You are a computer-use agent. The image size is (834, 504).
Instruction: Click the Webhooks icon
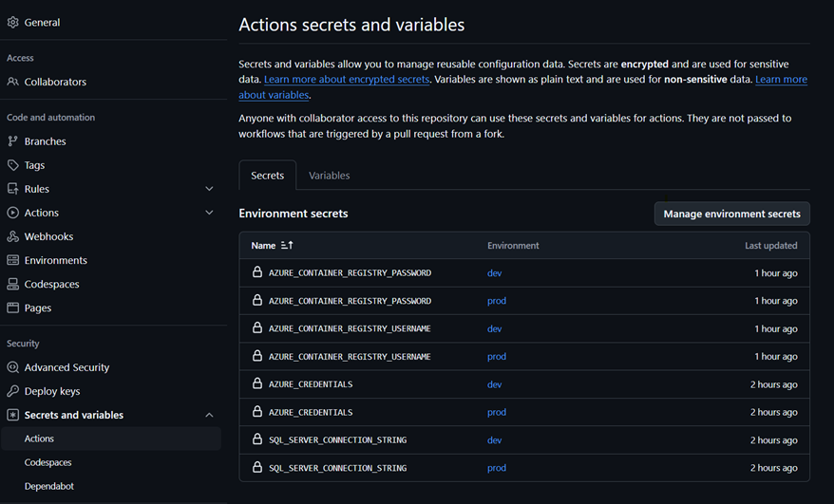tap(12, 236)
